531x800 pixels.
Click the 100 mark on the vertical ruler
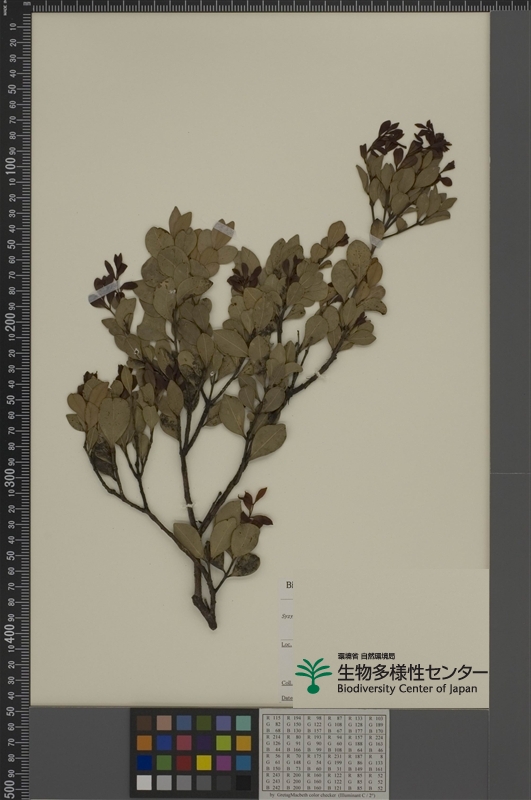click(11, 166)
